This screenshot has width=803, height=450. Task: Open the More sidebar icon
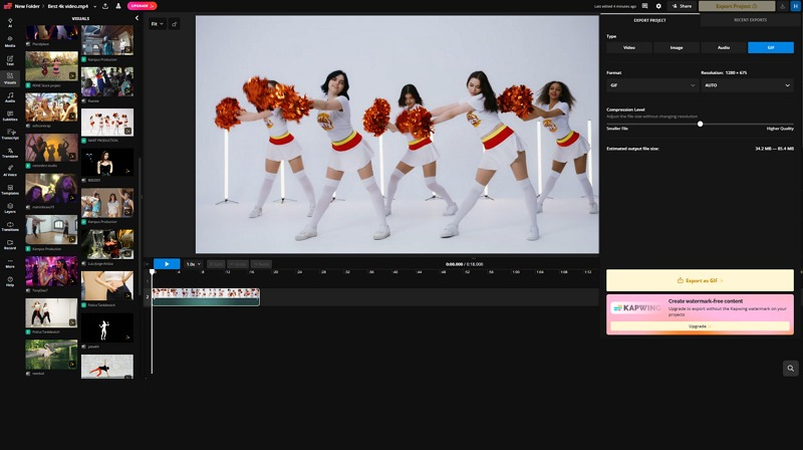10,263
